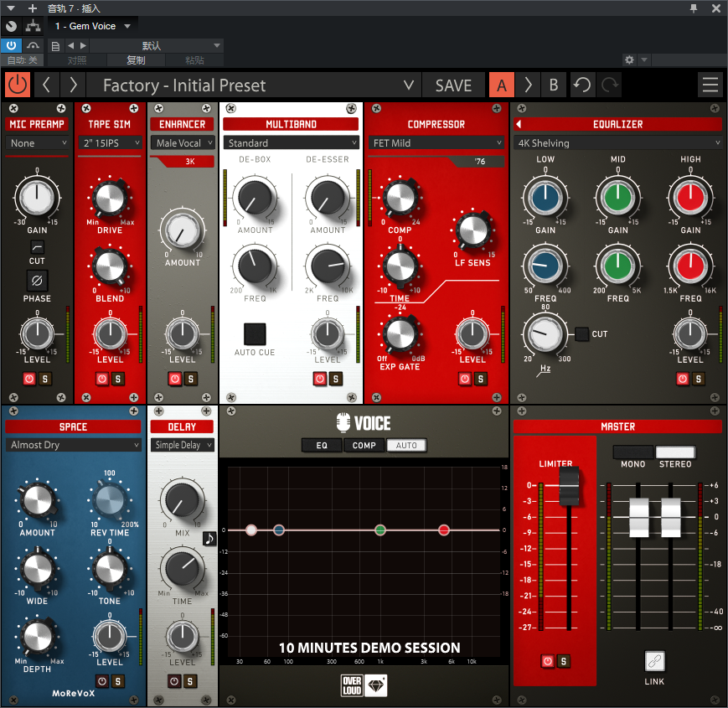
Task: Open Space Almost Dry dropdown
Action: pos(74,445)
